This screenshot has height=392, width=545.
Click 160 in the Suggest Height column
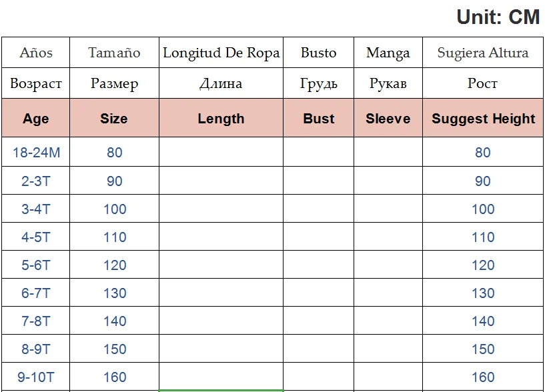point(483,377)
